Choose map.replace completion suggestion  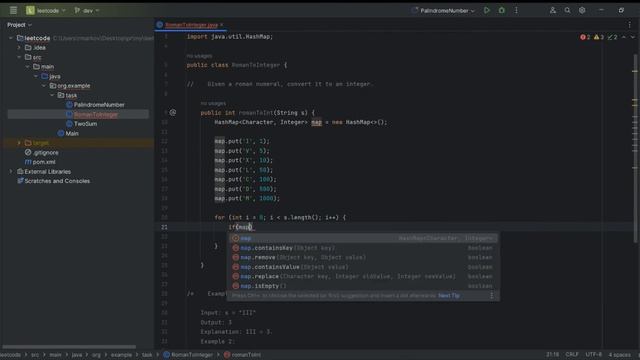click(362, 276)
